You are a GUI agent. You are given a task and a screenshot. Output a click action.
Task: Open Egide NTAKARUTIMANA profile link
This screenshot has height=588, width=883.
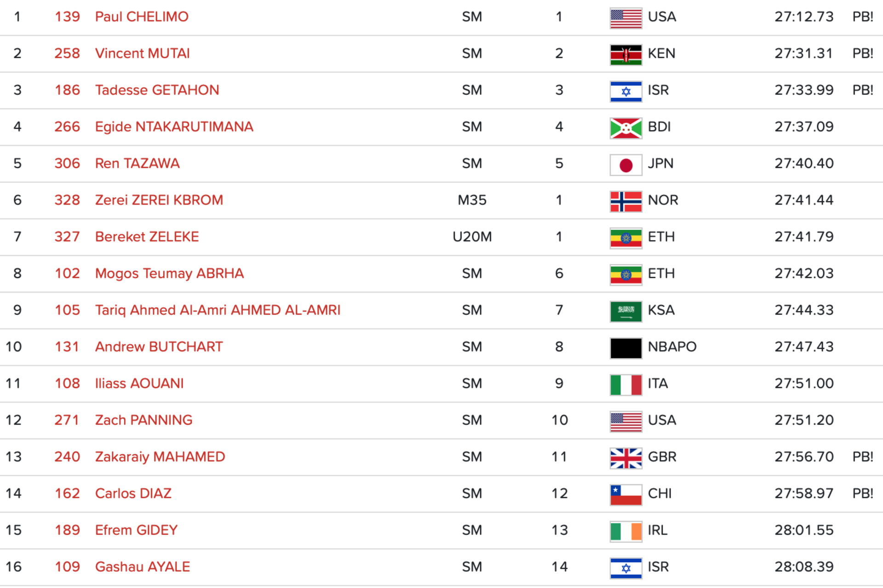coord(174,127)
